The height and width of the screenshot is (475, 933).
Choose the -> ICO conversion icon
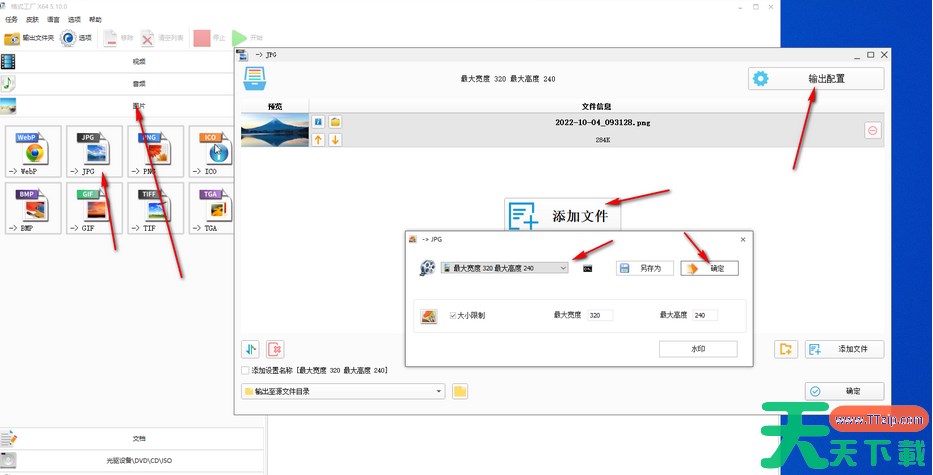coord(212,151)
